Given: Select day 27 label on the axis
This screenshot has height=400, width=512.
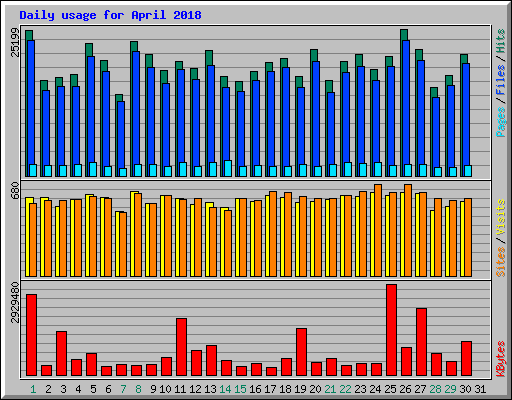Looking at the screenshot, I should 420,389.
